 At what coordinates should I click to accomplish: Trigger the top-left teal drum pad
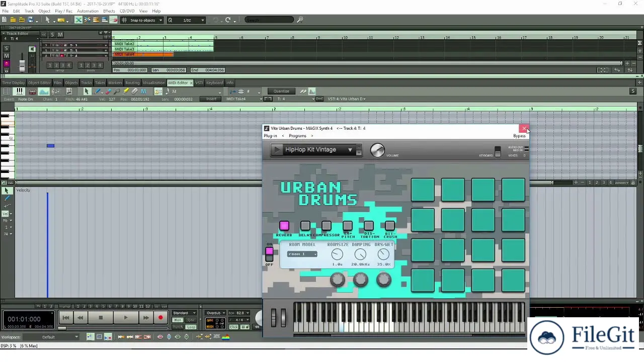[423, 190]
